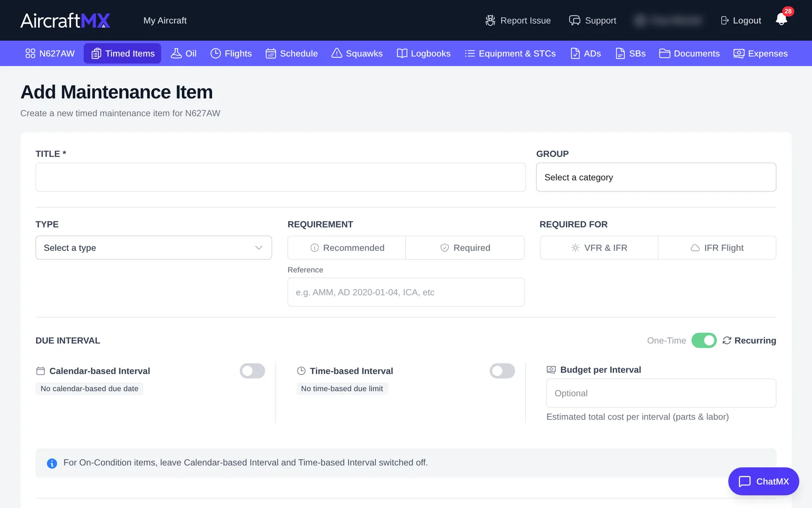This screenshot has height=508, width=812.
Task: Click the Oil flask icon
Action: (176, 53)
